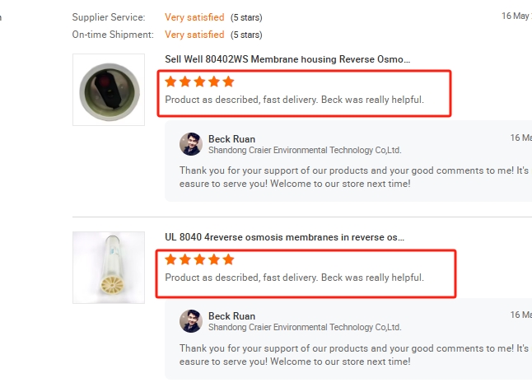The height and width of the screenshot is (392, 532).
Task: Click the third star under Sell Well 80402WS title
Action: [x=199, y=82]
